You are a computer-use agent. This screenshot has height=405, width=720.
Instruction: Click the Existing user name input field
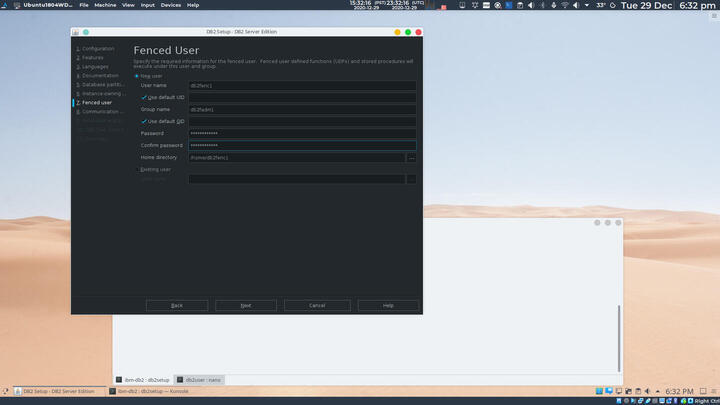(297, 179)
